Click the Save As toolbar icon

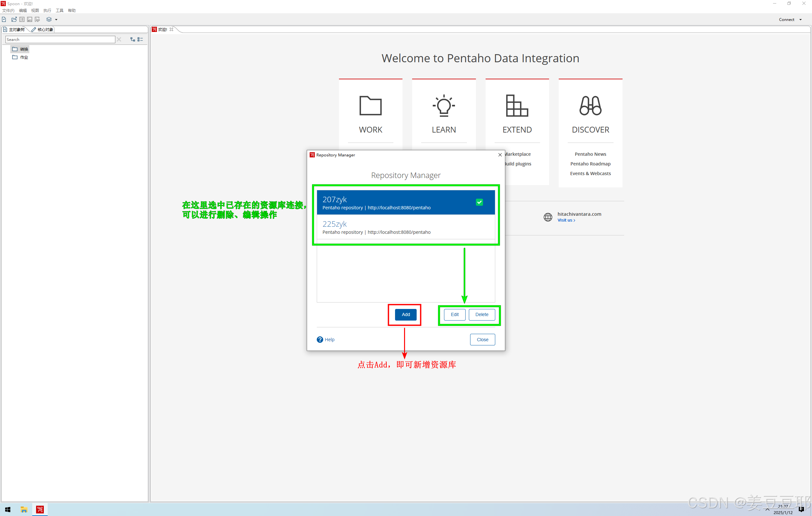(37, 20)
